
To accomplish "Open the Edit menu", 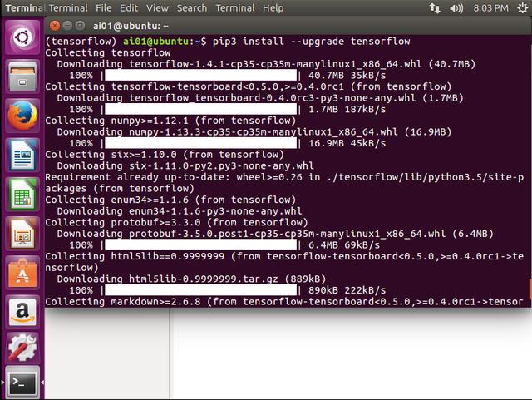I will [131, 7].
